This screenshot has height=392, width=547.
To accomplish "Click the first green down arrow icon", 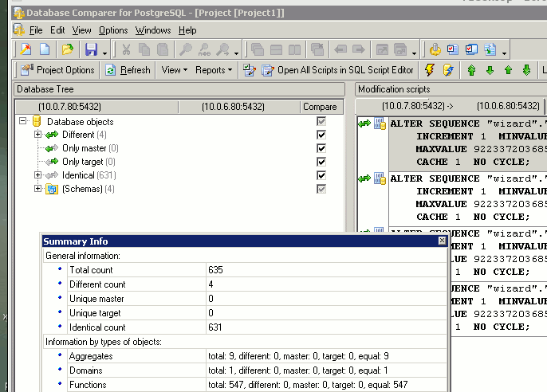I will 490,70.
